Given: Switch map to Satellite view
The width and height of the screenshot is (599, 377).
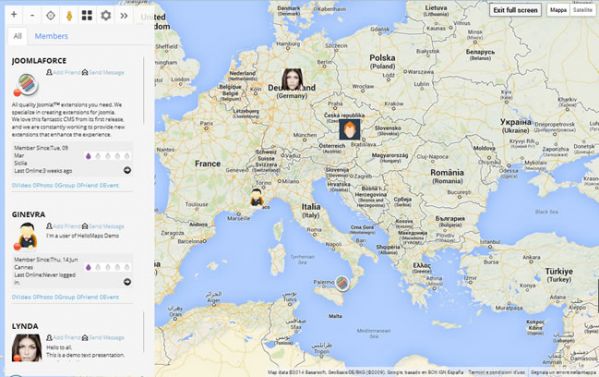Looking at the screenshot, I should pos(583,10).
